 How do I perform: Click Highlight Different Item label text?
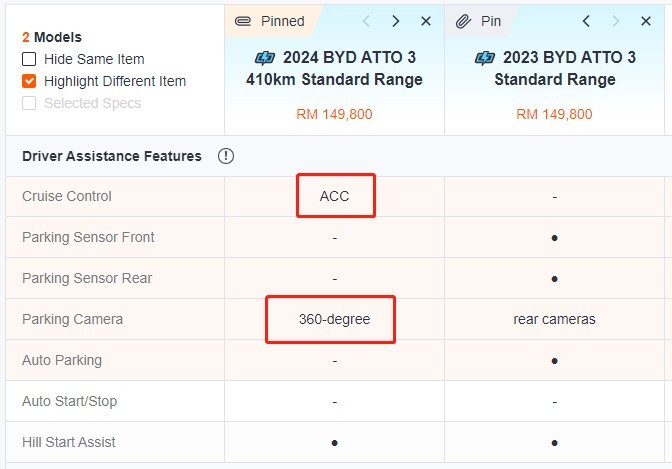115,81
